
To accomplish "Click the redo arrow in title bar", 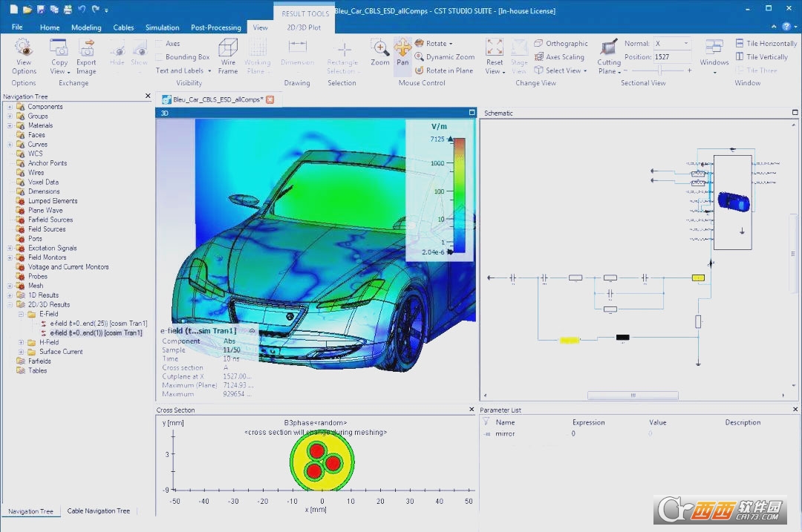I will pos(96,9).
